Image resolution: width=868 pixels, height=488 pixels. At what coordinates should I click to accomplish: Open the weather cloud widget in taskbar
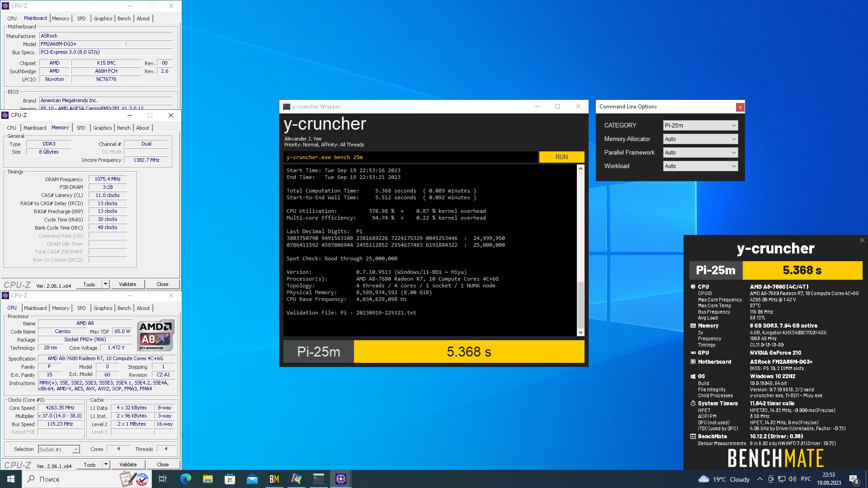[704, 479]
